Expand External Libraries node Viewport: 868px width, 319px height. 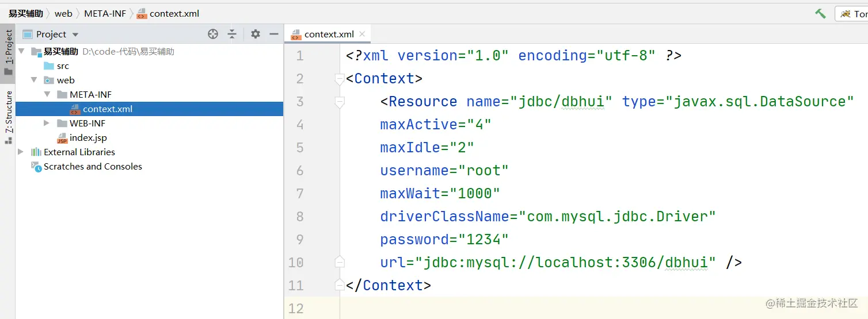click(x=21, y=152)
